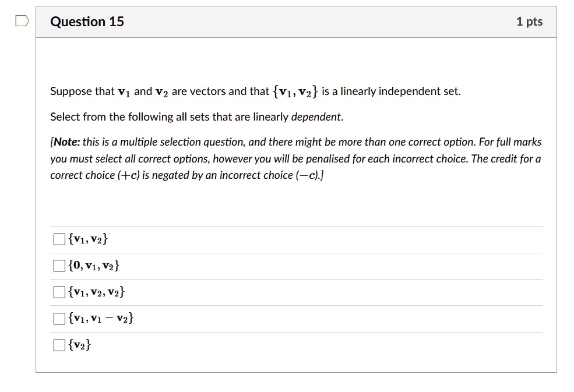The image size is (574, 392).
Task: Check the box for {v2}
Action: [58, 345]
